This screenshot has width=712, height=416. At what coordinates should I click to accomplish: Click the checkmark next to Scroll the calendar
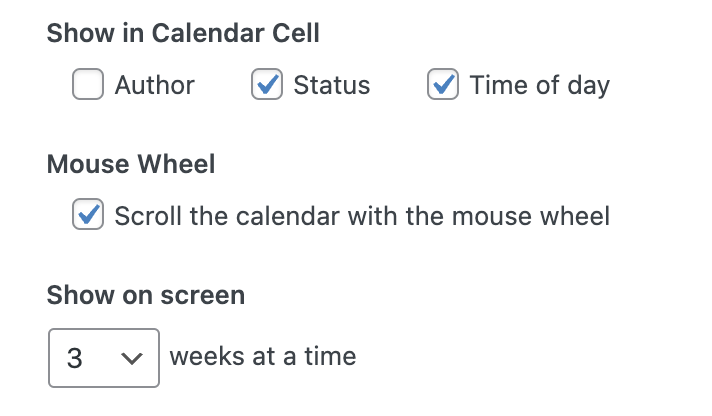[x=88, y=215]
